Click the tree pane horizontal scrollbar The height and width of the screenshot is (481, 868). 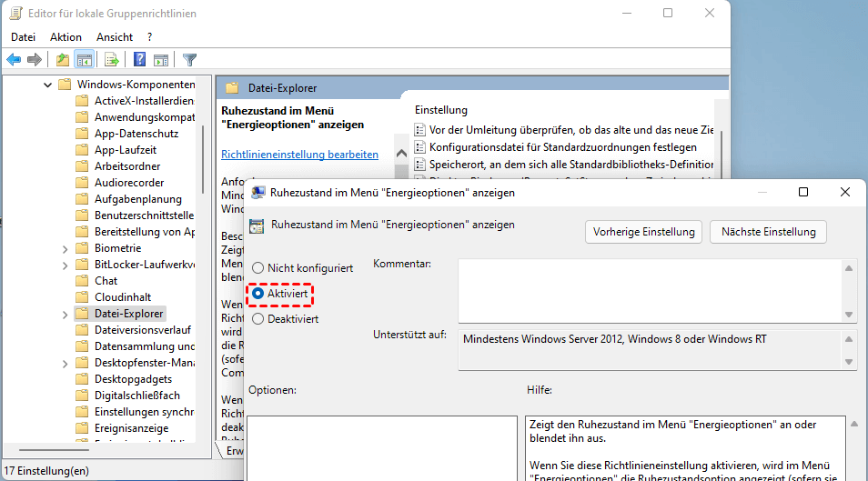pyautogui.click(x=55, y=450)
